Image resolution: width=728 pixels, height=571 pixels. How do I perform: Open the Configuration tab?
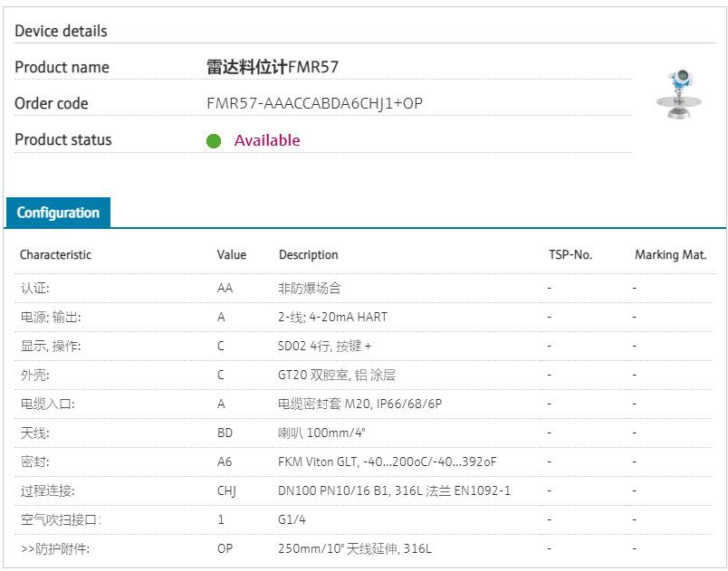58,213
